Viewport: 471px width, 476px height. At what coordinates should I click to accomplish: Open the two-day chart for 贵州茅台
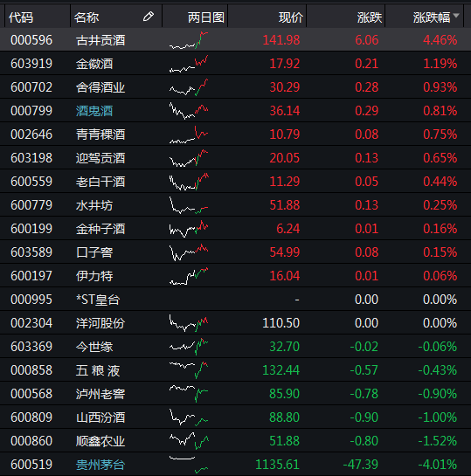[x=189, y=465]
